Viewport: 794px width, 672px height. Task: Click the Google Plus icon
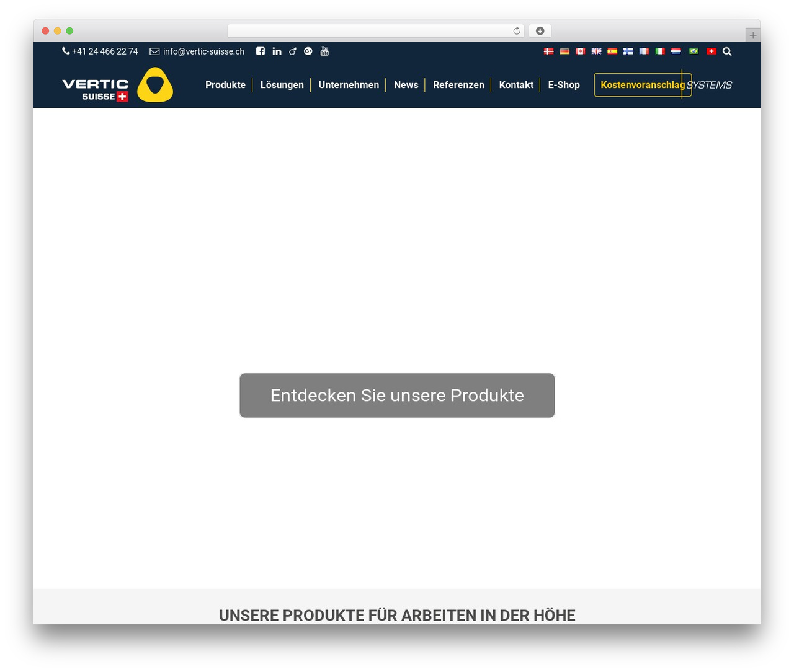pos(308,51)
